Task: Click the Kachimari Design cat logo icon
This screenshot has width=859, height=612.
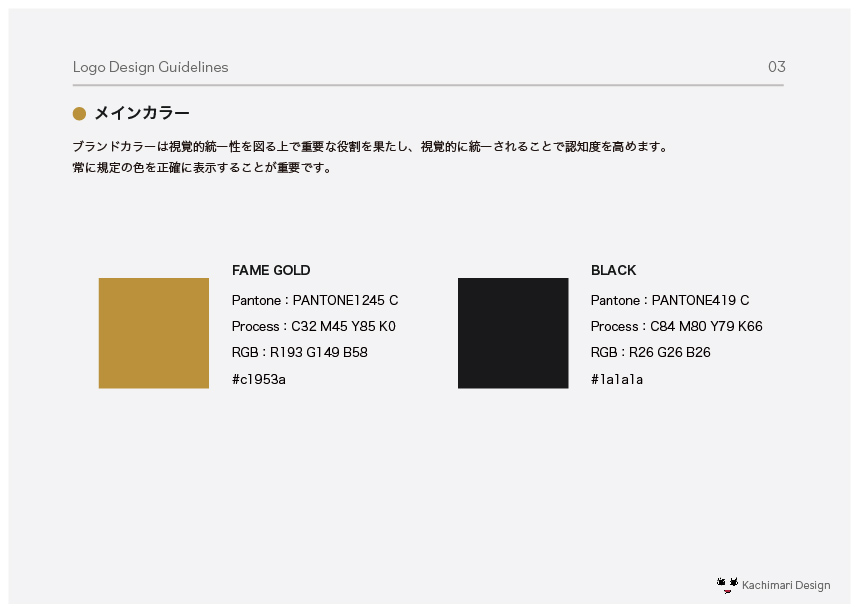Action: (x=727, y=584)
